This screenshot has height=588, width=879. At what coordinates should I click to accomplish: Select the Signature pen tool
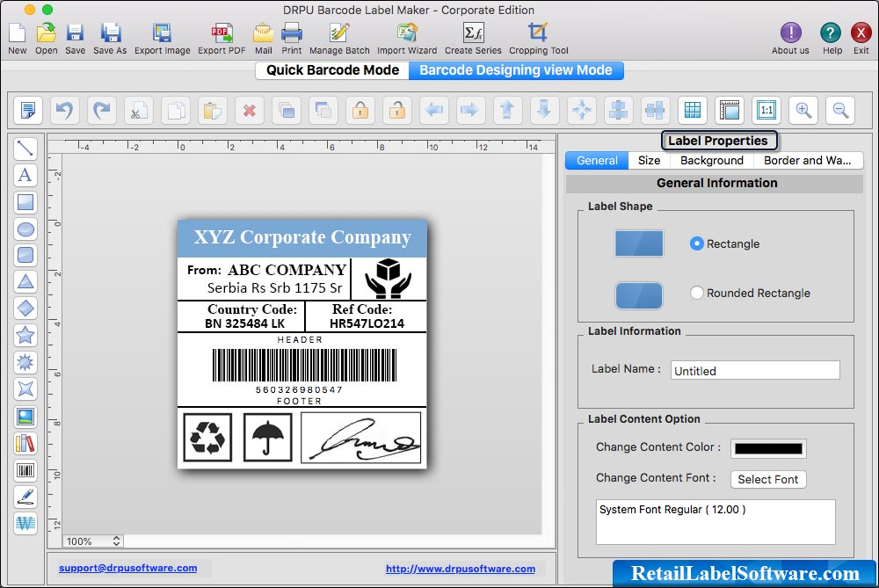(x=25, y=497)
